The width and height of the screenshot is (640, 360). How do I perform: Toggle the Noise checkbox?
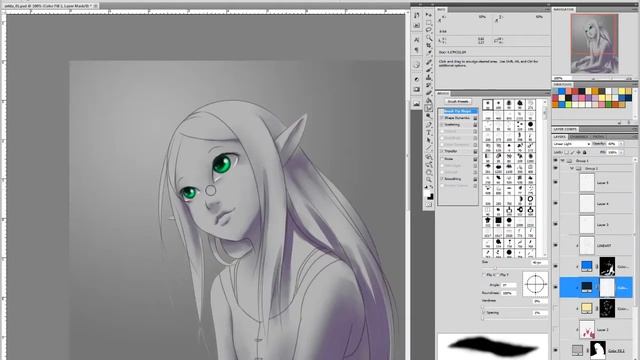pos(442,159)
